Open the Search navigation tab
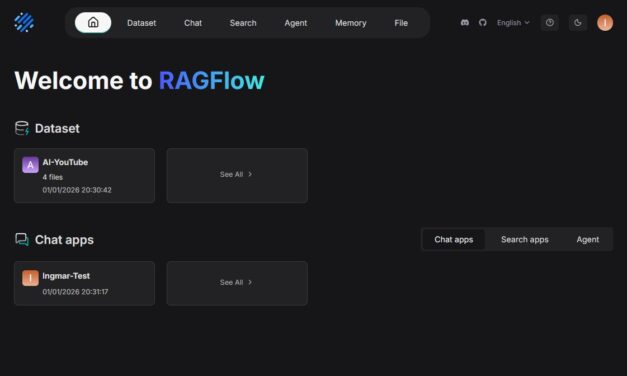This screenshot has width=627, height=376. [x=243, y=23]
